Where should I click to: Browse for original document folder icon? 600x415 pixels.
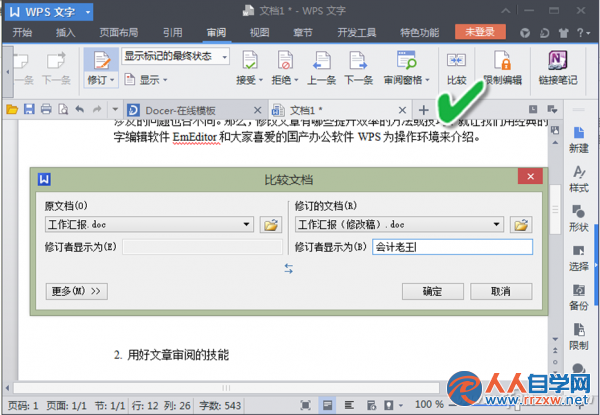pos(271,225)
